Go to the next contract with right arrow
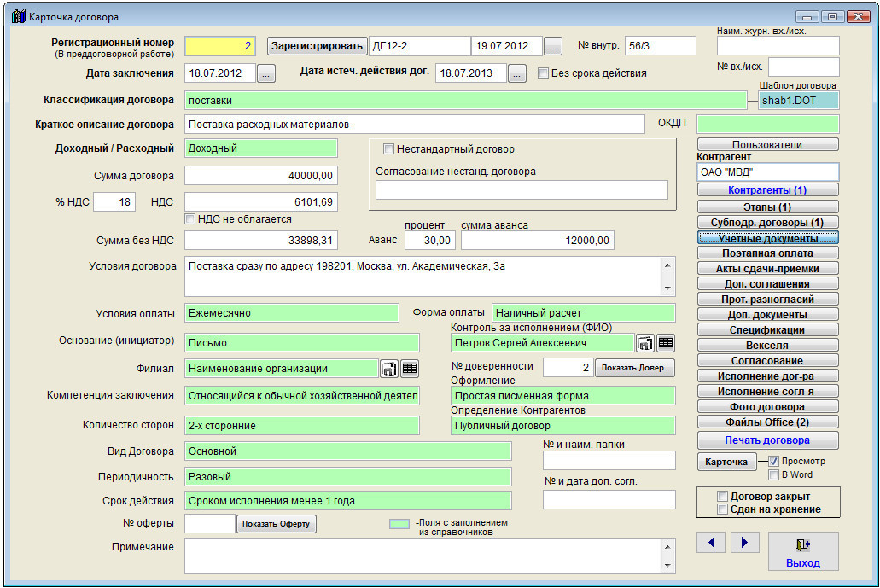The height and width of the screenshot is (588, 880). click(744, 543)
